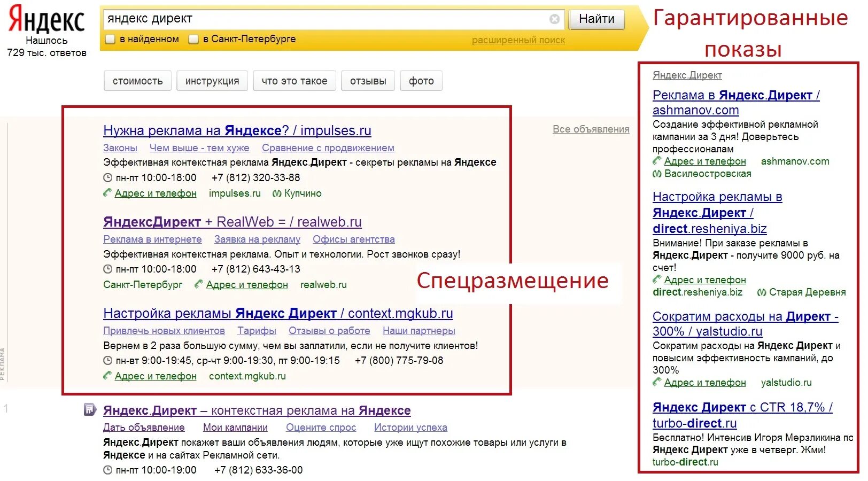The image size is (868, 481).
Task: Open the 'Законы' sitelink
Action: [x=120, y=148]
